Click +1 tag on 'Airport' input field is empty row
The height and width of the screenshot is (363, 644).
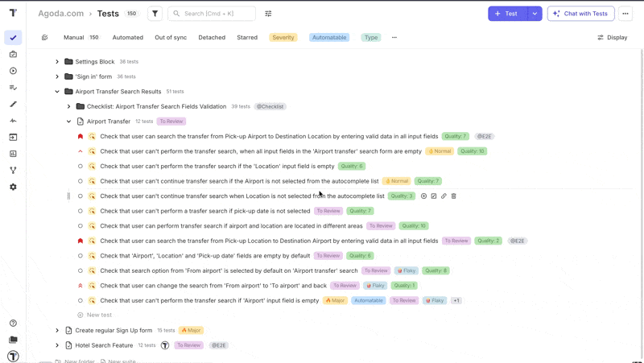point(456,300)
